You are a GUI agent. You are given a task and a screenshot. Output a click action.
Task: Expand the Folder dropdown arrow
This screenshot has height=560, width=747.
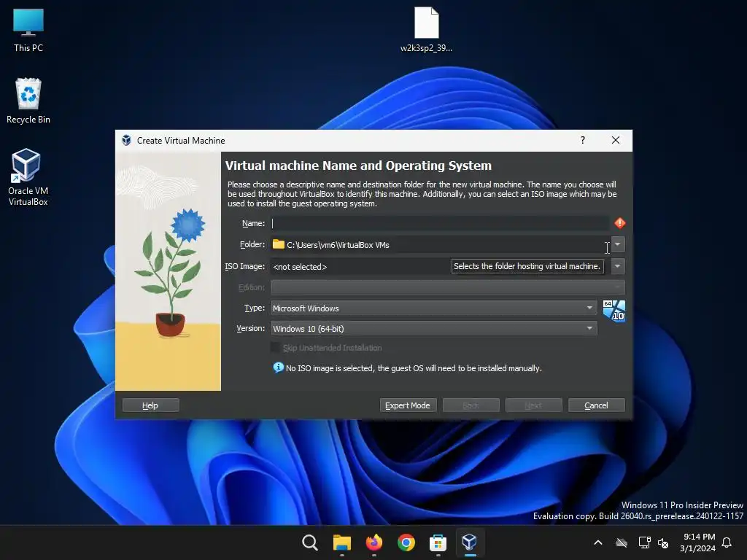[618, 244]
